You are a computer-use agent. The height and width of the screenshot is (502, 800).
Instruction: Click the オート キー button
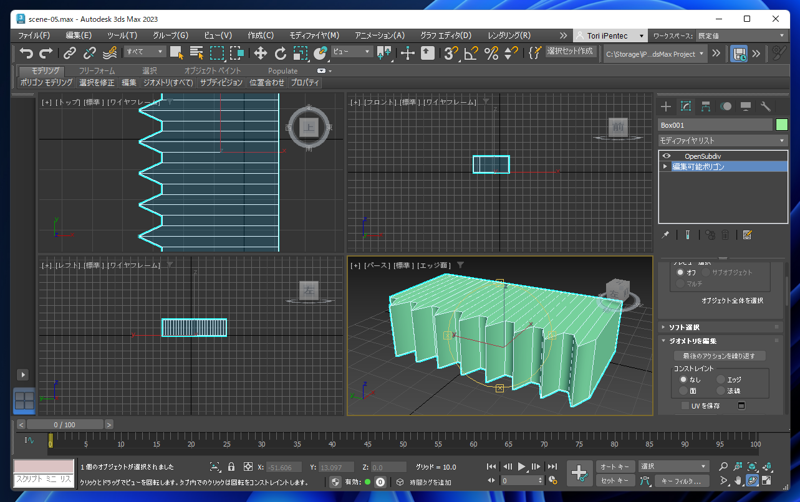615,466
